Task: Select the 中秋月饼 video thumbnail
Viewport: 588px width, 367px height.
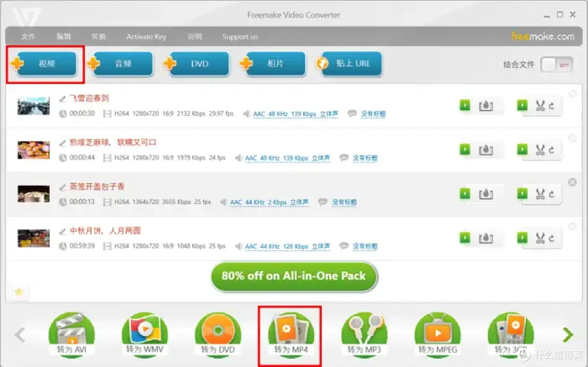Action: [33, 238]
